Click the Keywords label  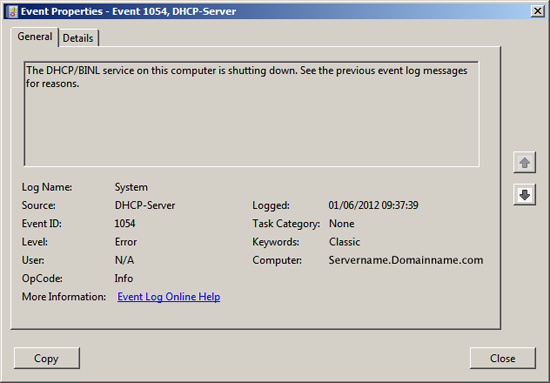pos(276,242)
